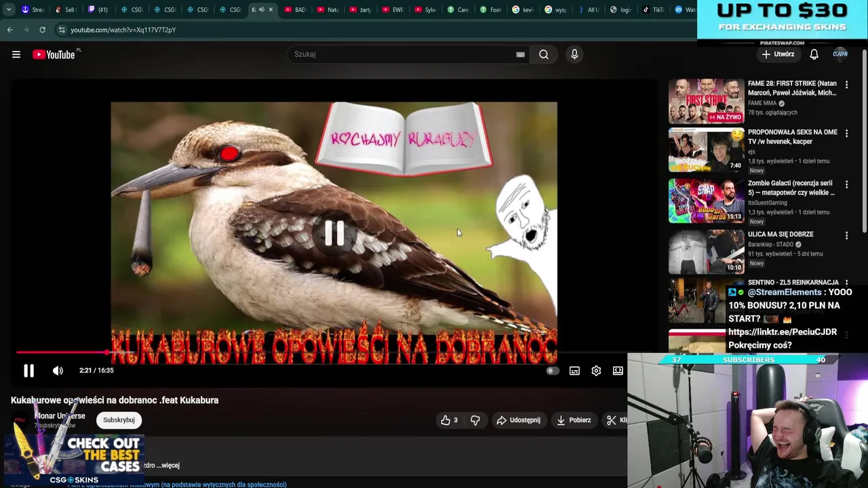
Task: Open the notifications bell
Action: (x=814, y=54)
